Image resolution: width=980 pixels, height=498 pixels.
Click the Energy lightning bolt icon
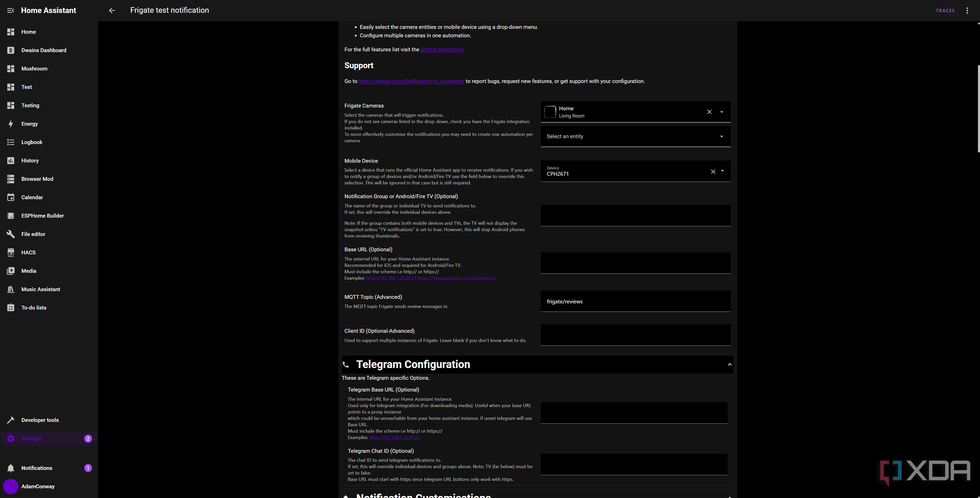coord(11,124)
